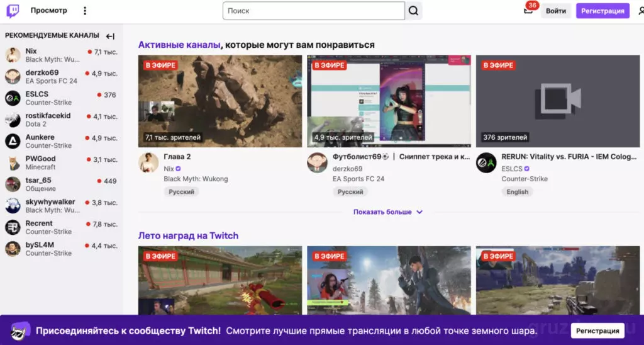The height and width of the screenshot is (345, 644).
Task: Click the 376 viewer count beside ESLCS
Action: (x=109, y=95)
